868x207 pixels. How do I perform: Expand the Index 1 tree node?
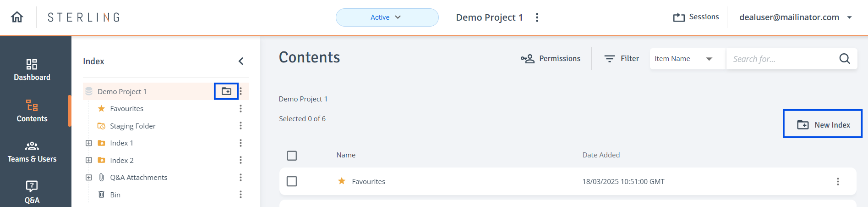89,143
